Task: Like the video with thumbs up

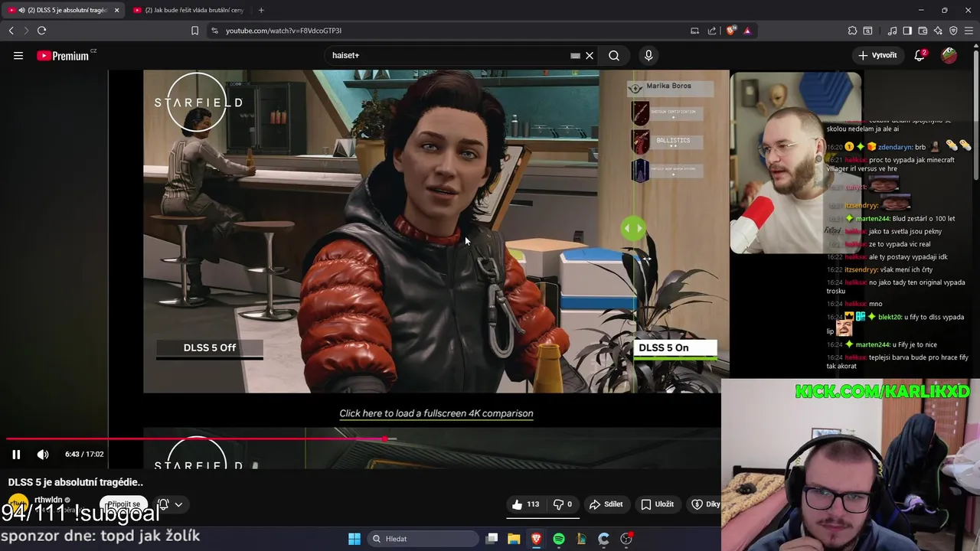Action: pyautogui.click(x=526, y=504)
